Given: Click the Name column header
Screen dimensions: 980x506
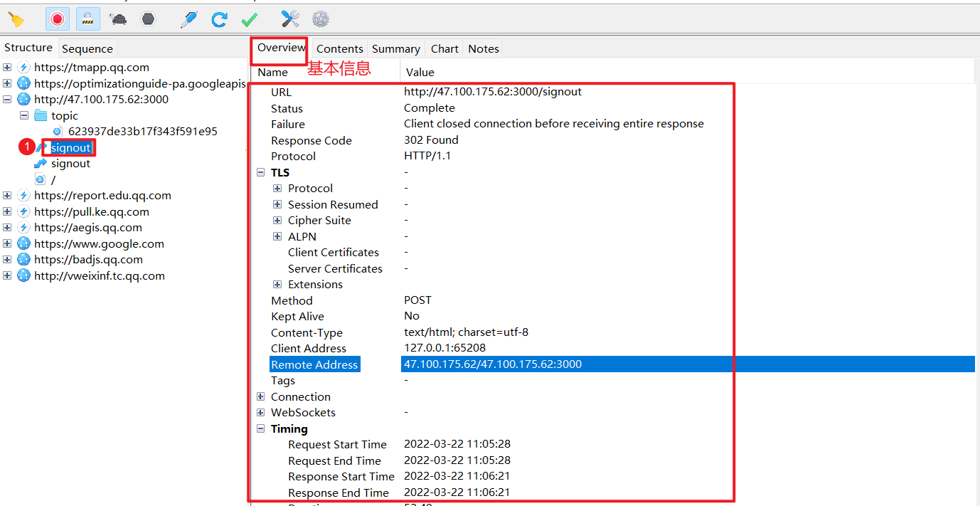Looking at the screenshot, I should click(x=326, y=72).
